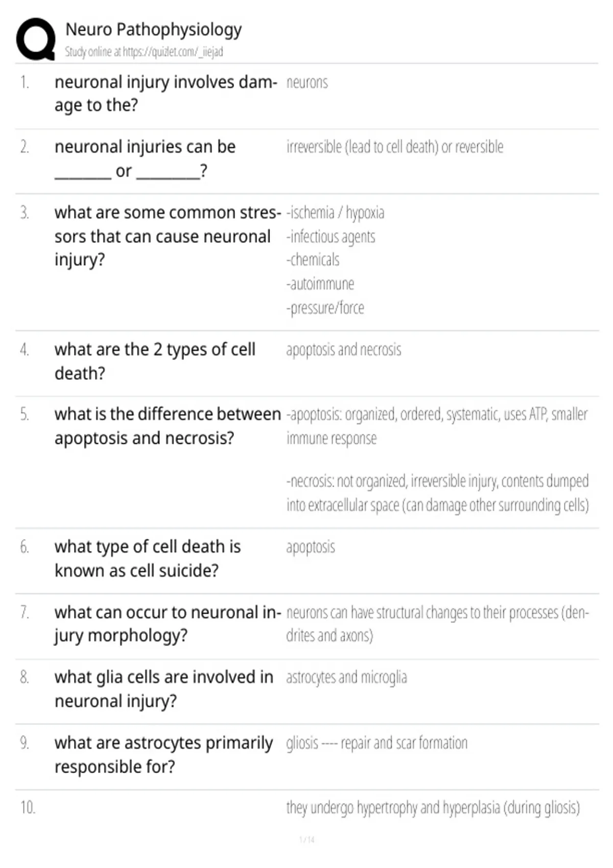
Task: Click question 6 about cell suicide
Action: tap(148, 558)
